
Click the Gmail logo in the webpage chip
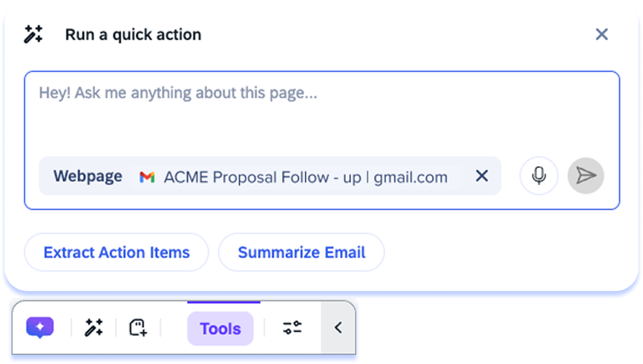(147, 177)
